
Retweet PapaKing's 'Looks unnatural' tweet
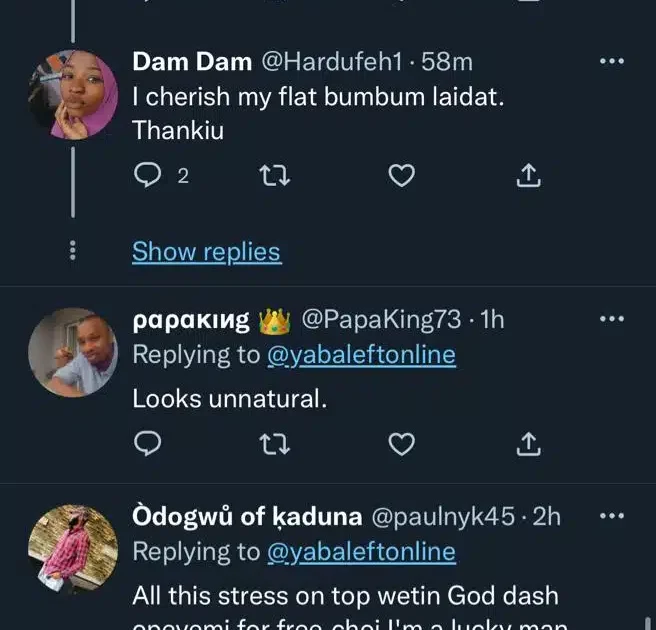(x=271, y=442)
